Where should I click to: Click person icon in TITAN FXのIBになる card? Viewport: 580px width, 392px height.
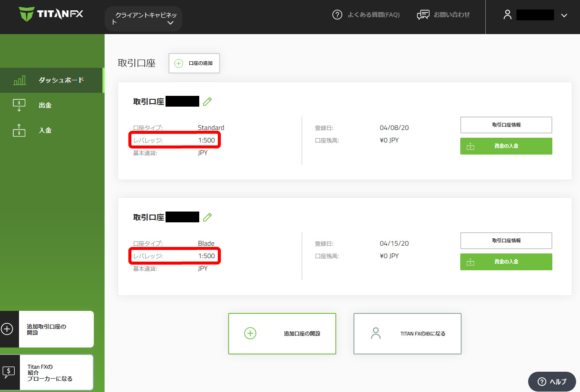tap(376, 333)
